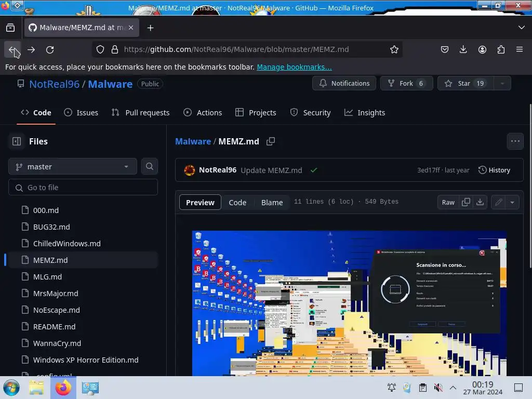Open Security tab
This screenshot has width=532, height=399.
310,113
